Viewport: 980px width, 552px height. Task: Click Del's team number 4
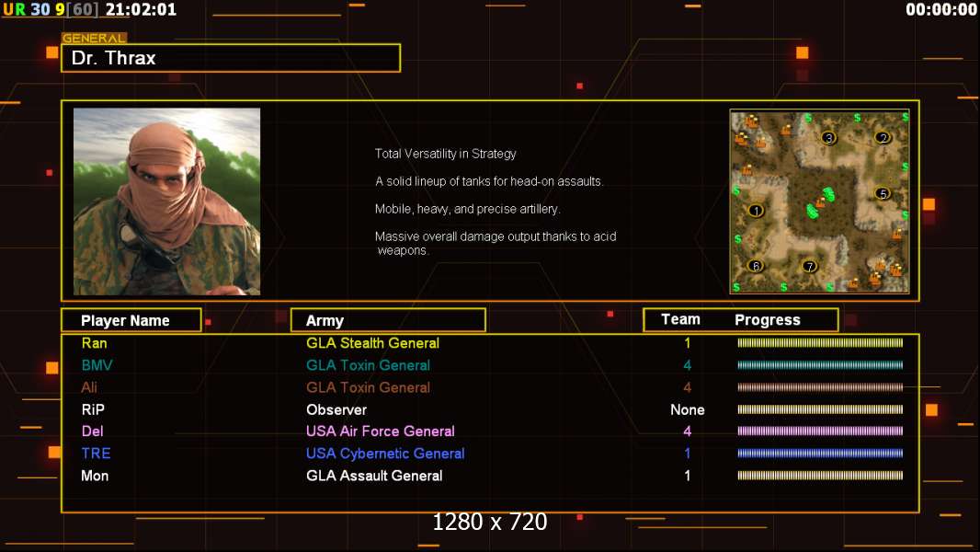click(x=688, y=431)
